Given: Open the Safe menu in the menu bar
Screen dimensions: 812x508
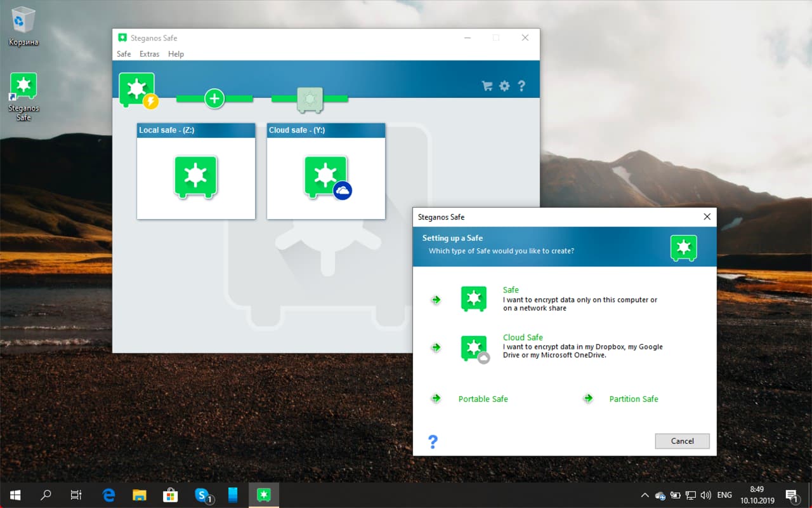Looking at the screenshot, I should pyautogui.click(x=124, y=54).
